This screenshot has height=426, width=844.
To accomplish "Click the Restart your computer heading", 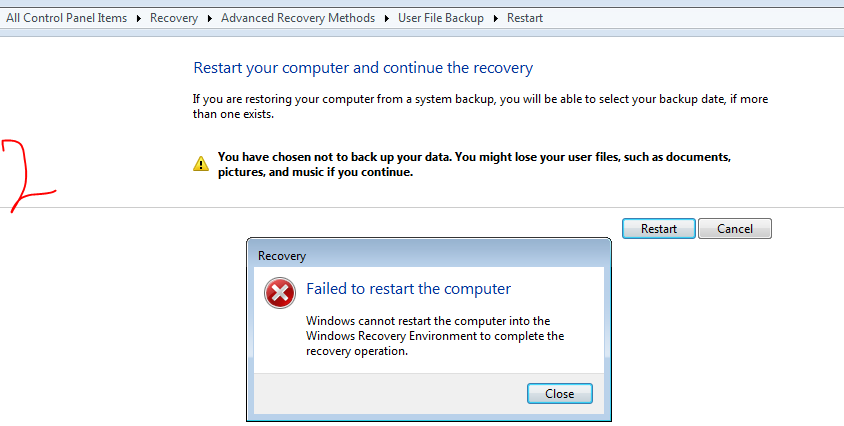I will point(363,68).
